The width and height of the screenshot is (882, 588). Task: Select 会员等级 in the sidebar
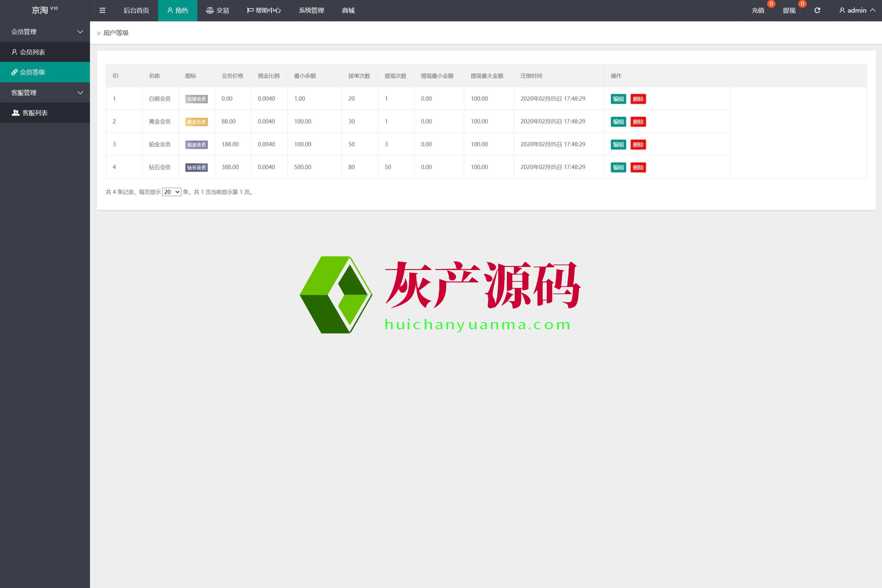[x=32, y=72]
